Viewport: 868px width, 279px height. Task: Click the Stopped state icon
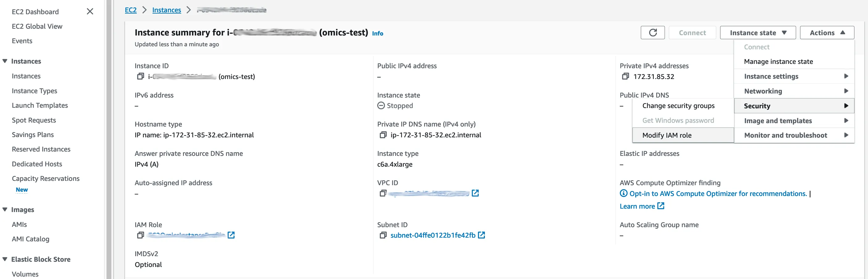pyautogui.click(x=381, y=106)
